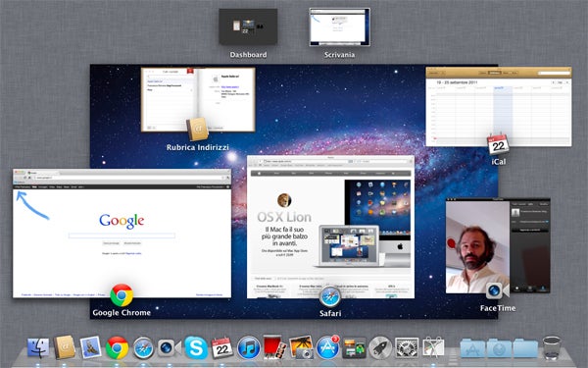The height and width of the screenshot is (368, 588).
Task: Open Skype from the Dock
Action: 196,347
